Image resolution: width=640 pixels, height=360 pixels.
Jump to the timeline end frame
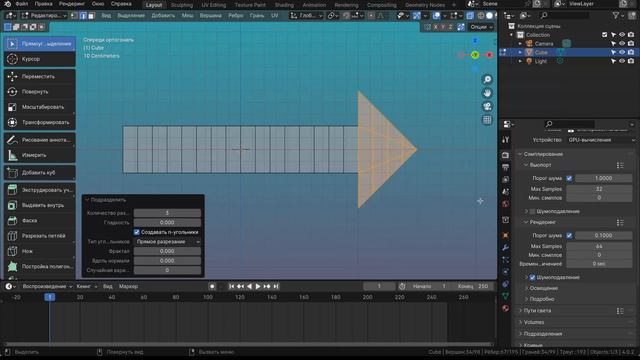coord(276,287)
